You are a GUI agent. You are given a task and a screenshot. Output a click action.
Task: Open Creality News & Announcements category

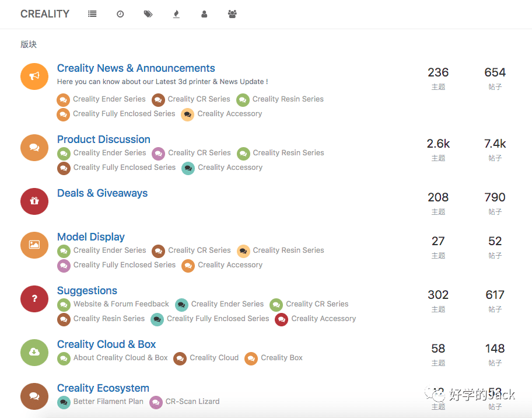tap(136, 68)
